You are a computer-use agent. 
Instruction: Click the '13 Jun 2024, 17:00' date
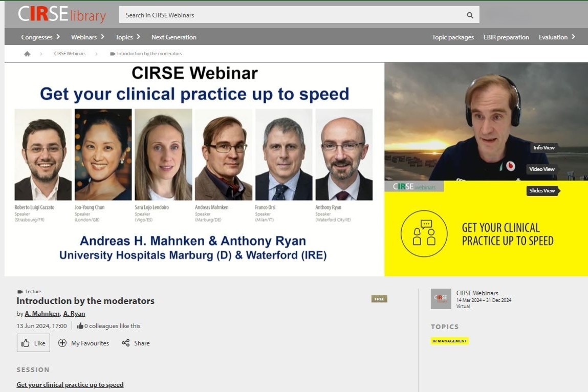tap(41, 326)
